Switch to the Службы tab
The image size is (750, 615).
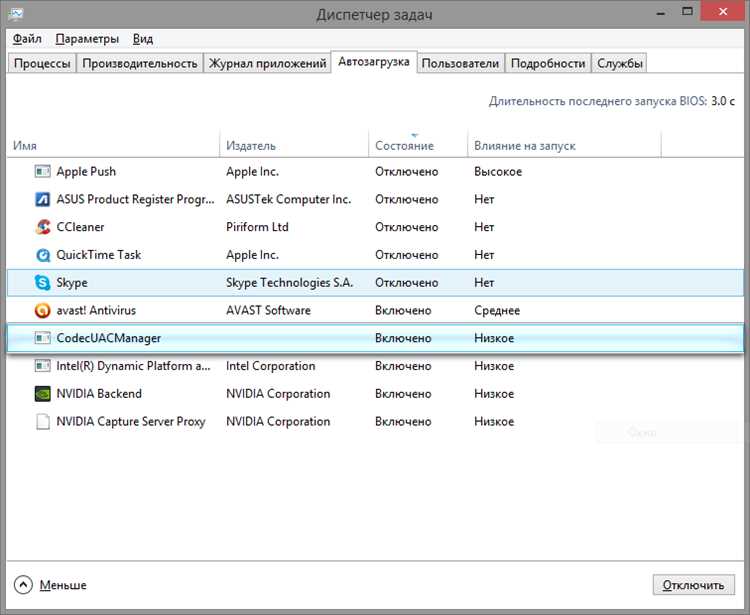click(x=619, y=63)
